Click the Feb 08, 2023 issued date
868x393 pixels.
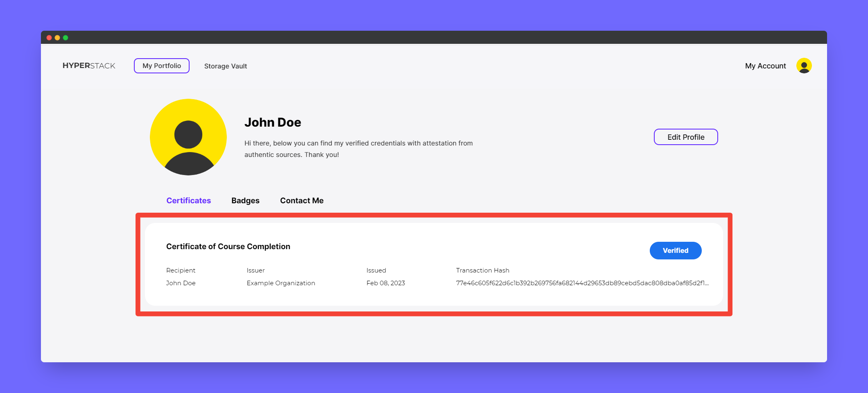(x=386, y=283)
